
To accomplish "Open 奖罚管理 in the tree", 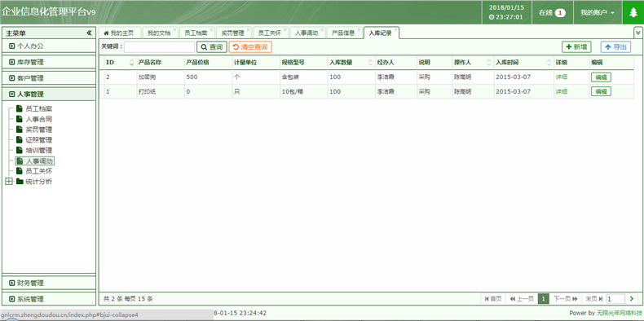I will 38,130.
